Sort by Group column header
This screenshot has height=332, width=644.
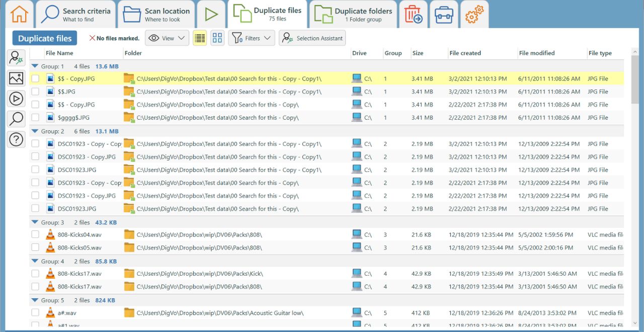[393, 53]
